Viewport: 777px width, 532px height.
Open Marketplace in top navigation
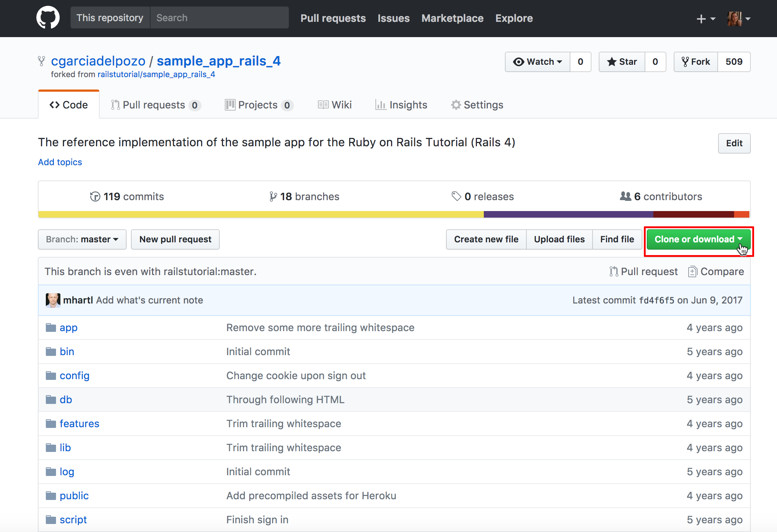452,18
